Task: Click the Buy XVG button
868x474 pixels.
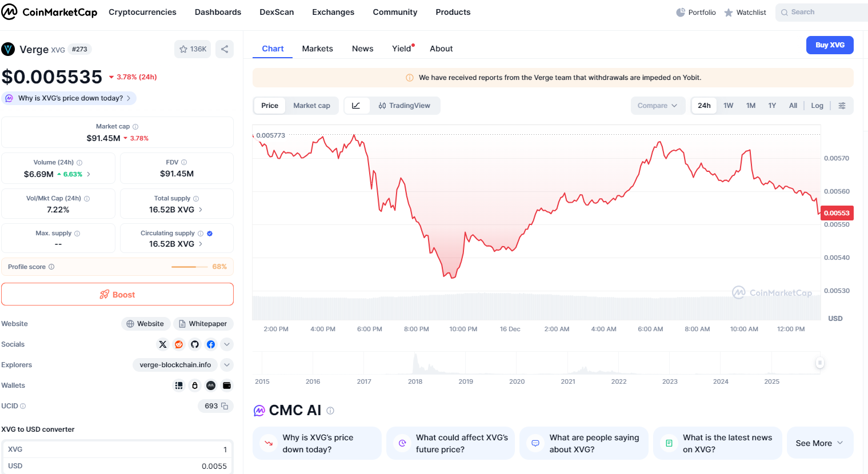Action: click(829, 45)
